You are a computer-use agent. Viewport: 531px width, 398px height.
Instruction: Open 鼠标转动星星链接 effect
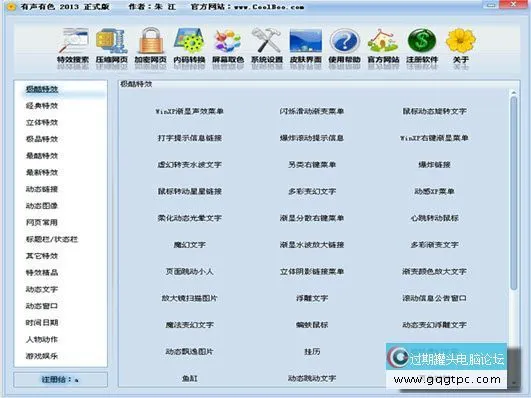click(x=189, y=191)
